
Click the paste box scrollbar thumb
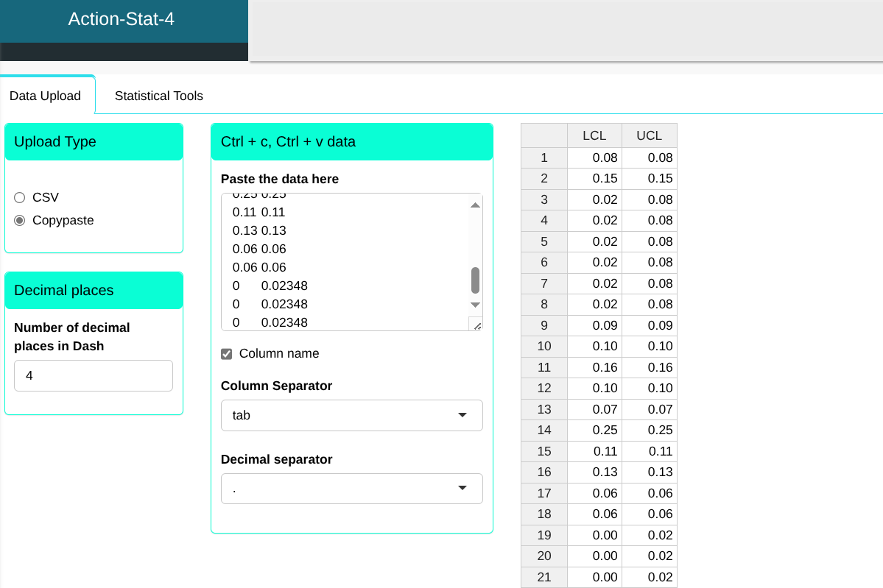pos(475,280)
